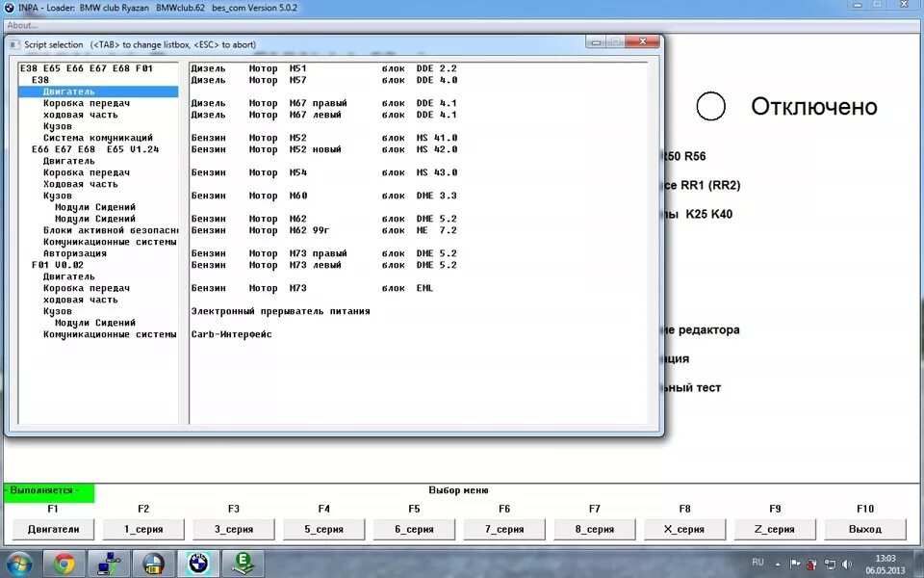Choose the Z_серия button
Screen dimensions: 924x578
[774, 529]
